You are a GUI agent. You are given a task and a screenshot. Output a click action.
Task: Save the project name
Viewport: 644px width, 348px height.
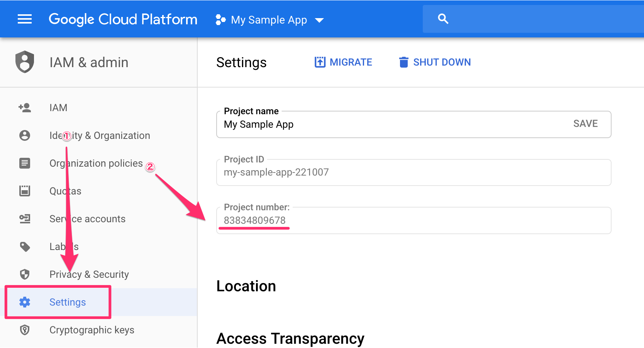(x=585, y=123)
